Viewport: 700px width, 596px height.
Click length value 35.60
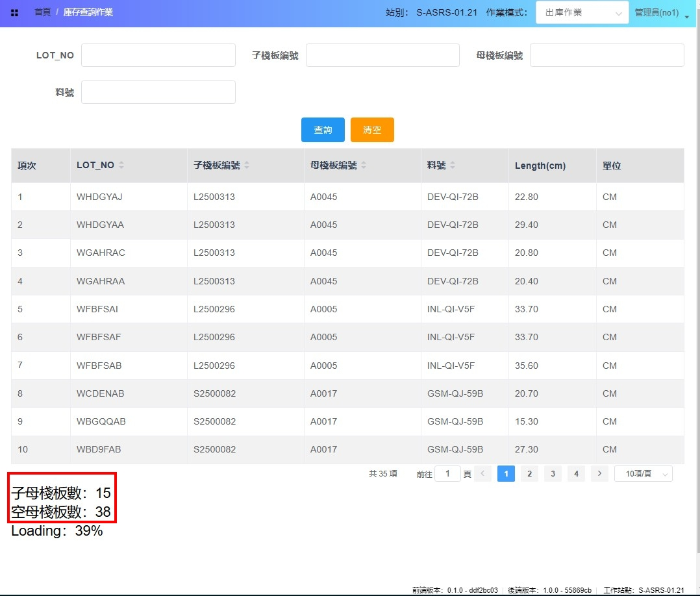pyautogui.click(x=527, y=366)
